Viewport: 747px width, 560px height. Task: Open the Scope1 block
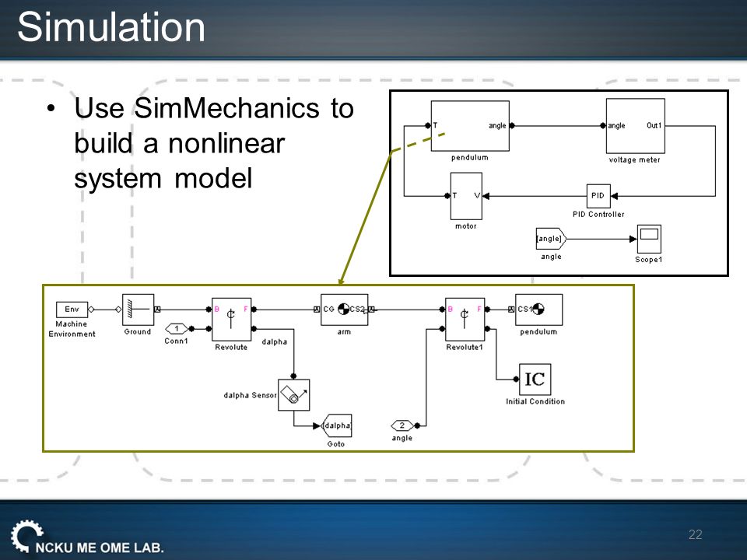click(649, 239)
